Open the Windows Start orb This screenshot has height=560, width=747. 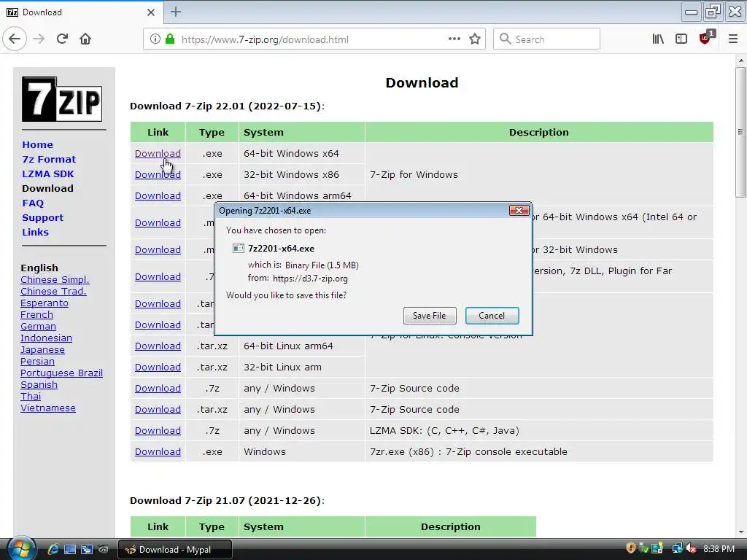pos(21,548)
